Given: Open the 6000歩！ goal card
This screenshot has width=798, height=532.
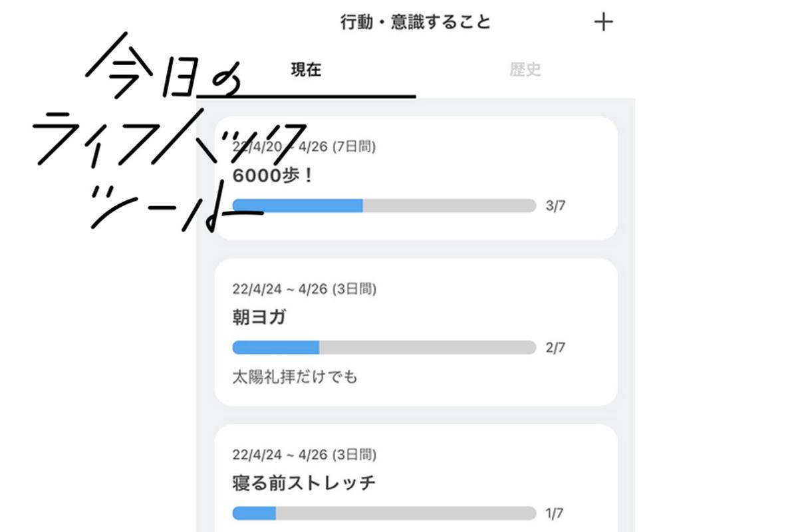Looking at the screenshot, I should click(416, 178).
